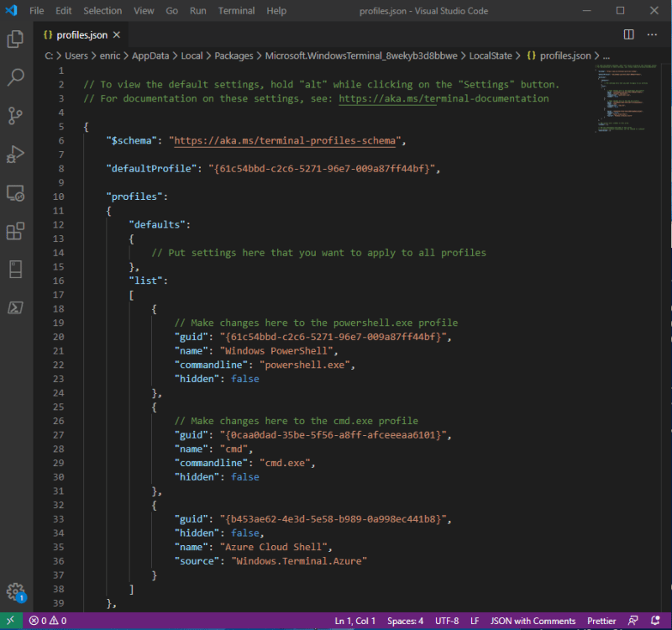Open the Manage gear menu

(15, 592)
